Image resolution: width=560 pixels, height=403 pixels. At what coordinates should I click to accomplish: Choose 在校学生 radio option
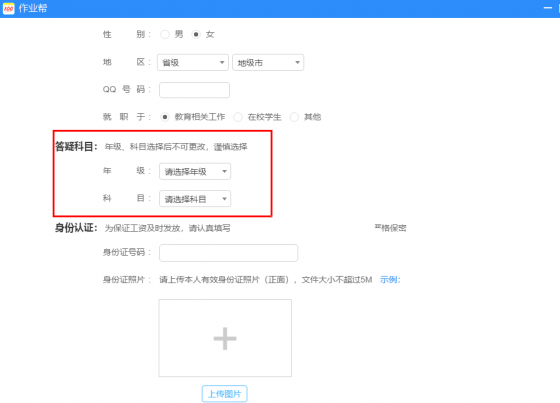238,117
